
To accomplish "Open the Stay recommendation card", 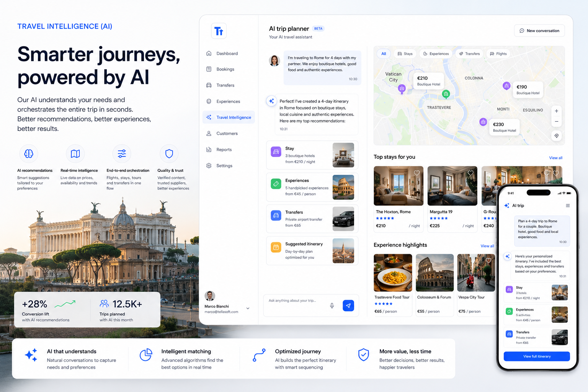I will pos(312,155).
